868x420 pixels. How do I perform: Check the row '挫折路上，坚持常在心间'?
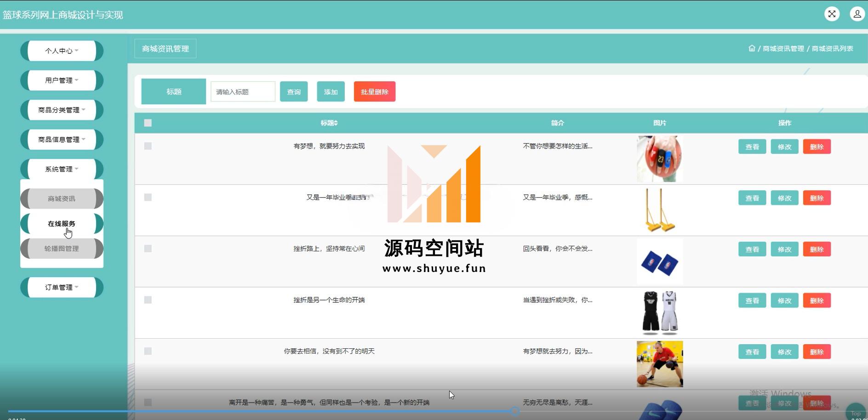[148, 249]
